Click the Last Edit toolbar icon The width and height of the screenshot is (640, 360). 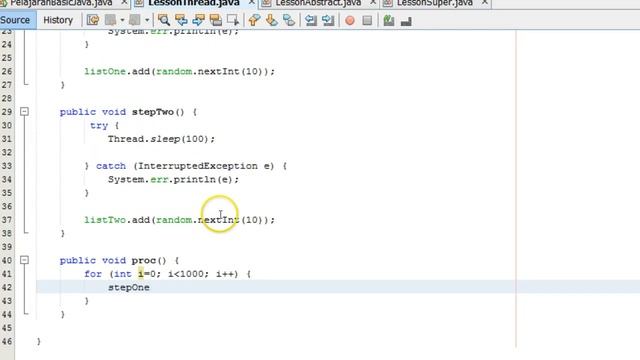point(93,20)
